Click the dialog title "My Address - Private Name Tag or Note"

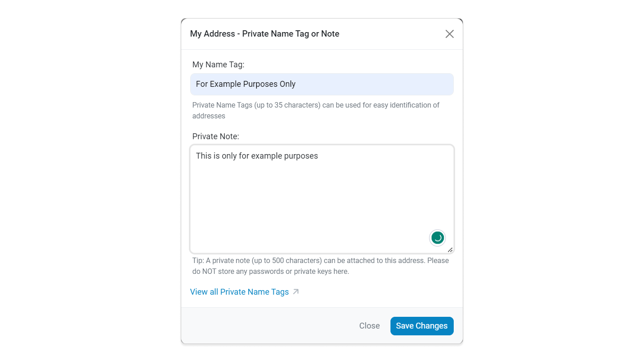[264, 34]
